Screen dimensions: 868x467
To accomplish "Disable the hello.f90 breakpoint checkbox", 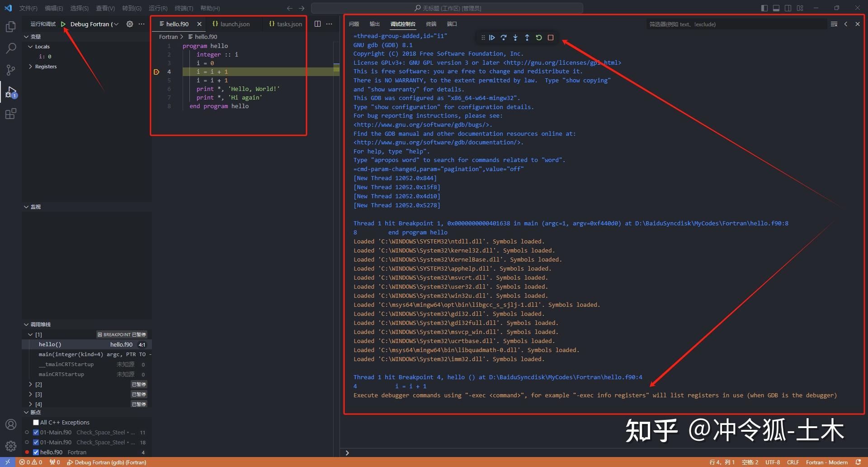I will (x=35, y=452).
